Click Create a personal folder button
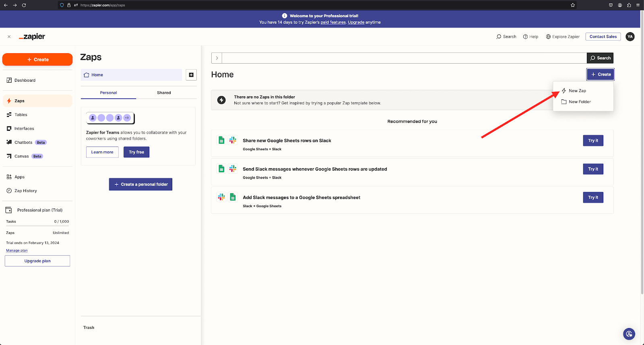Viewport: 644px width, 345px height. click(140, 184)
